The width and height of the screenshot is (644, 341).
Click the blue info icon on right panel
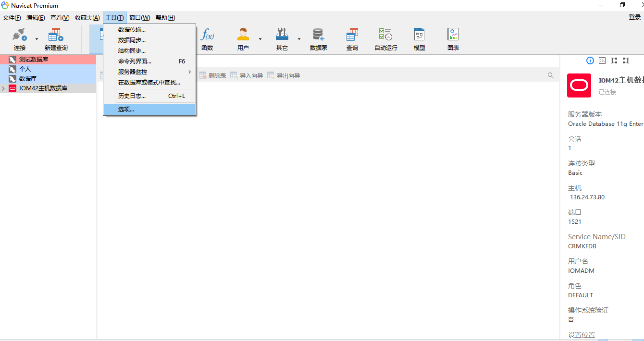(590, 61)
